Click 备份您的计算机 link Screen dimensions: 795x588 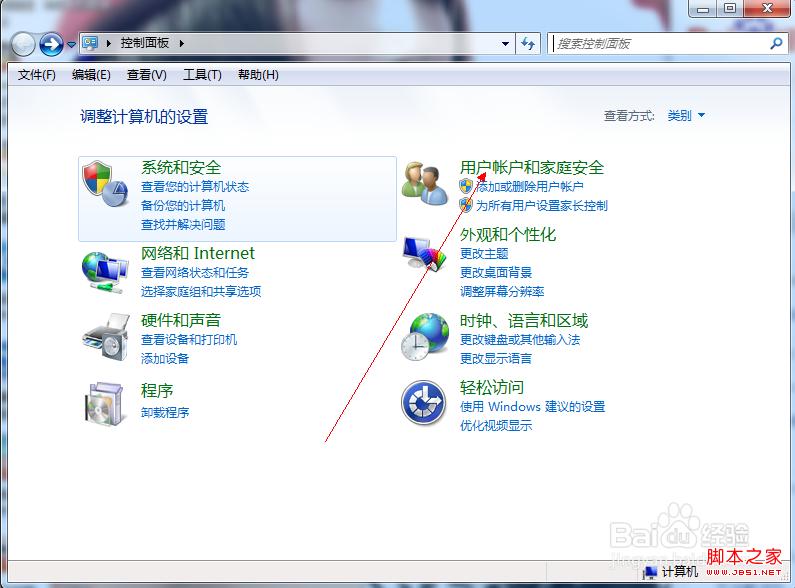pyautogui.click(x=183, y=205)
